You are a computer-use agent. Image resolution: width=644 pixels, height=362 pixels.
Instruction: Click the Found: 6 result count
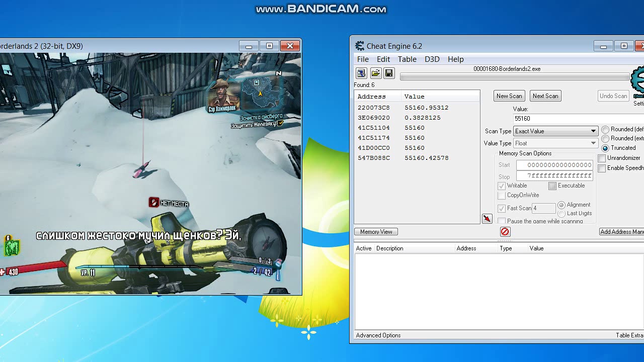(364, 85)
